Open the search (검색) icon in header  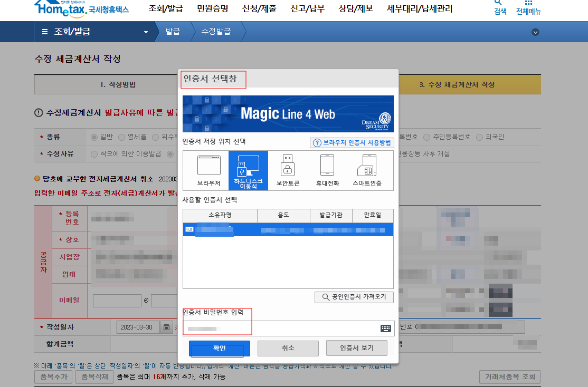pyautogui.click(x=500, y=7)
